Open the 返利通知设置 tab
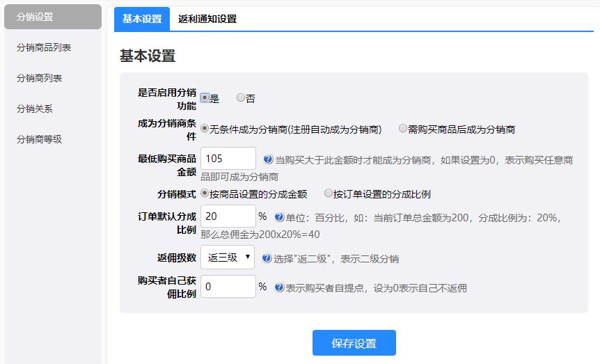 pos(207,19)
